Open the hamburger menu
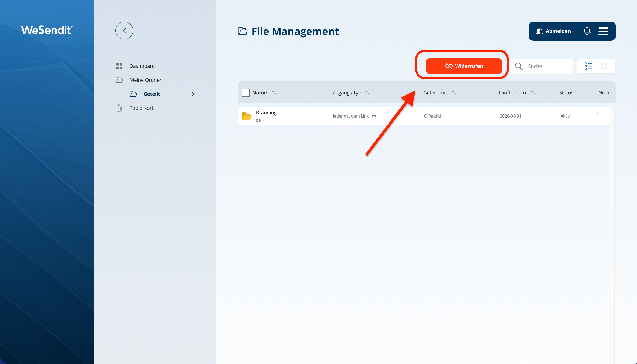This screenshot has width=637, height=364. [x=603, y=31]
